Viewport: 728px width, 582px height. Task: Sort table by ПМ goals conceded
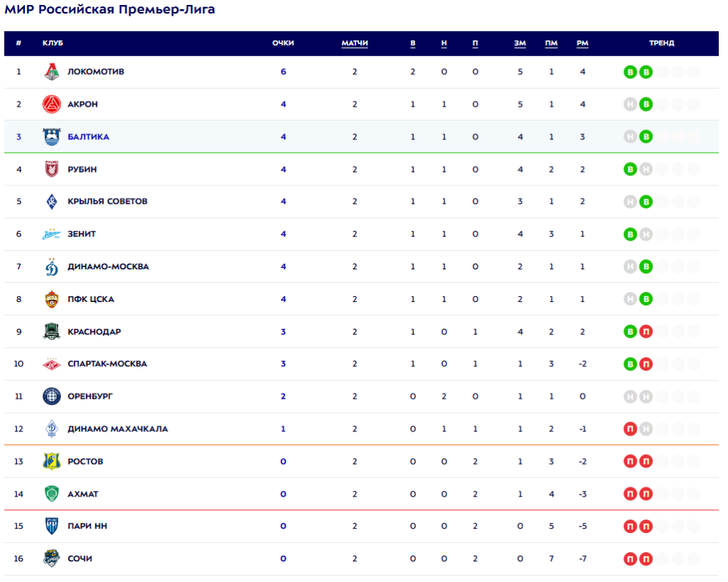tap(551, 43)
